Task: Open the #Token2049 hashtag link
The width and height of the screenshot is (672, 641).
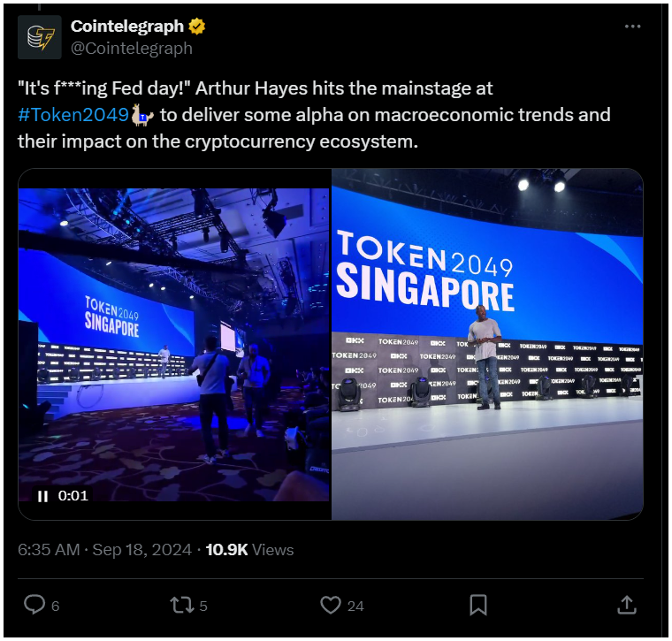Action: click(73, 115)
